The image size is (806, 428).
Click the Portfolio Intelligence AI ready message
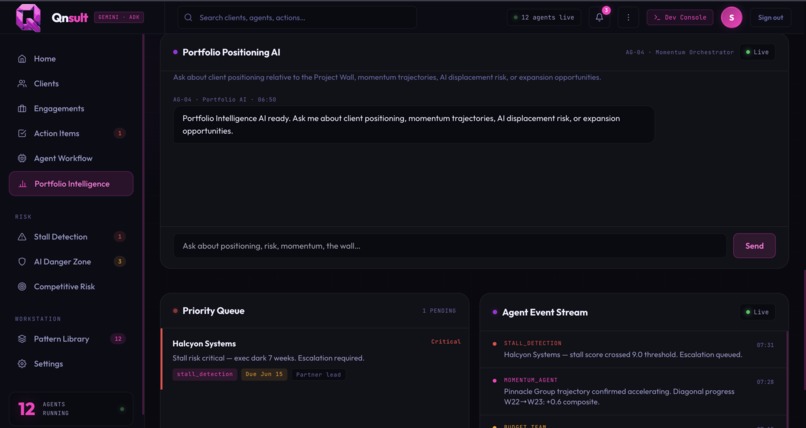click(413, 124)
